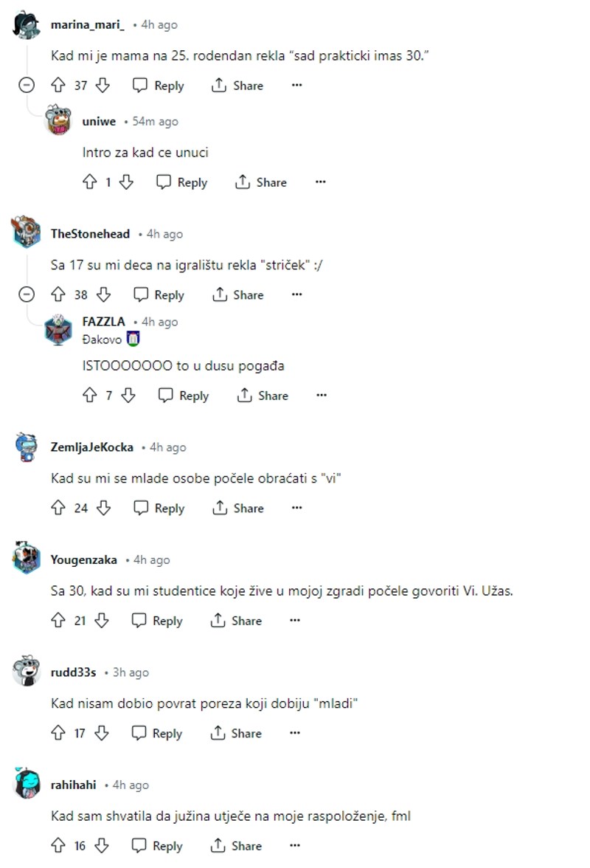Upvote the ZemljaJeKocka comment

click(x=58, y=508)
